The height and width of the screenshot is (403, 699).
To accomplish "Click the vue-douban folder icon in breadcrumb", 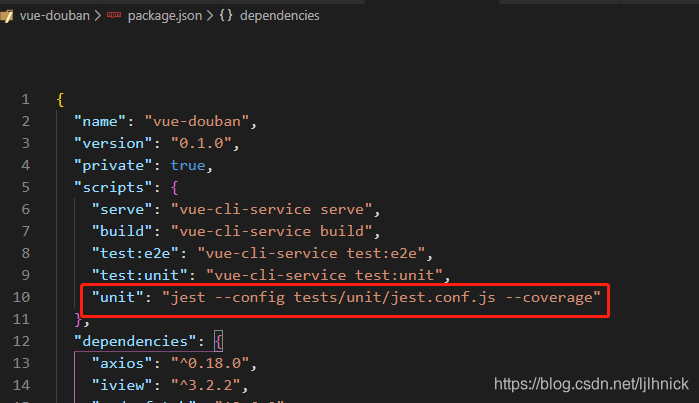I will 6,16.
